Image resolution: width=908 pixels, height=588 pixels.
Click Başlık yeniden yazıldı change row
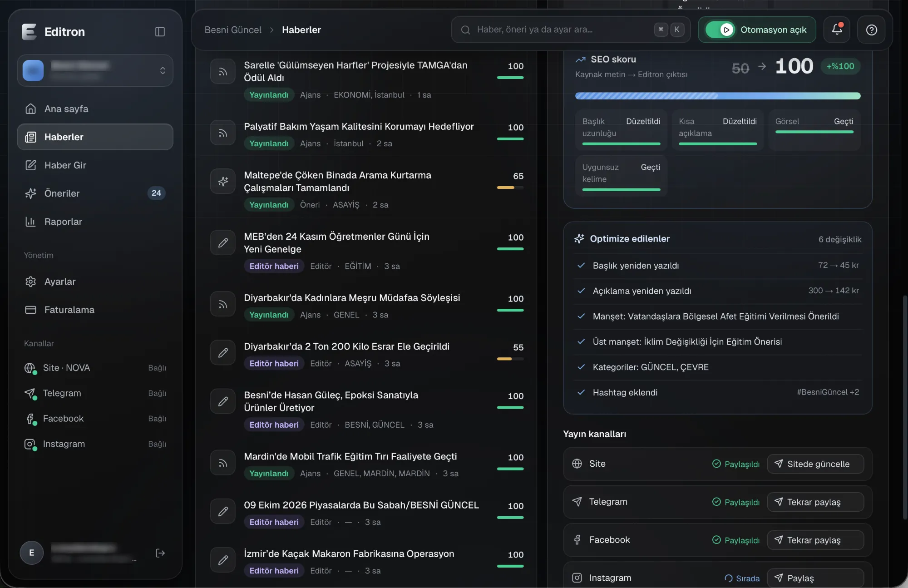tap(718, 266)
